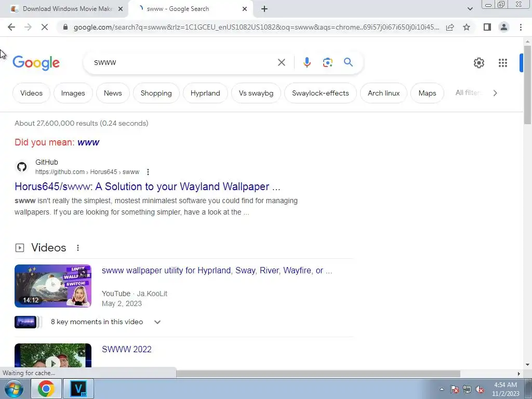Open the share this page icon
Image resolution: width=532 pixels, height=399 pixels.
click(x=450, y=27)
